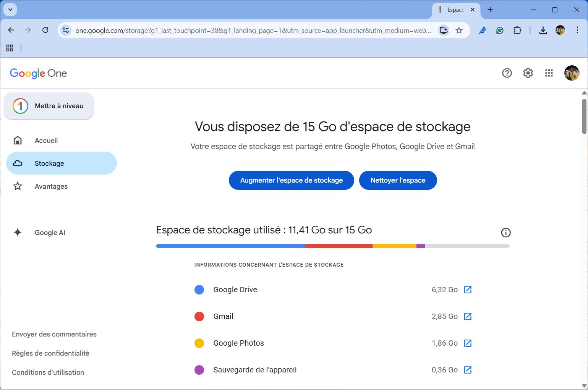Switch to the Accueil section
This screenshot has height=390, width=588.
[x=46, y=140]
